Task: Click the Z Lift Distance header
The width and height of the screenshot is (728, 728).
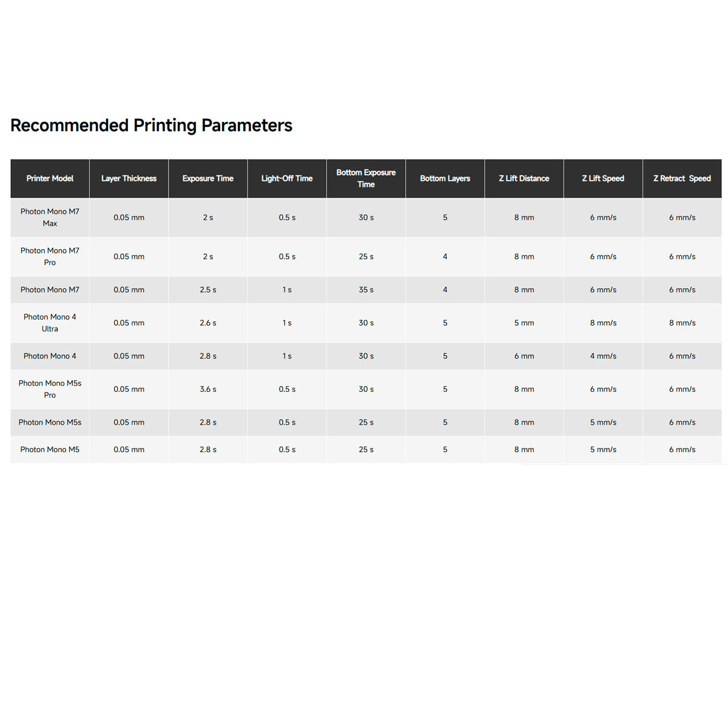Action: point(524,178)
